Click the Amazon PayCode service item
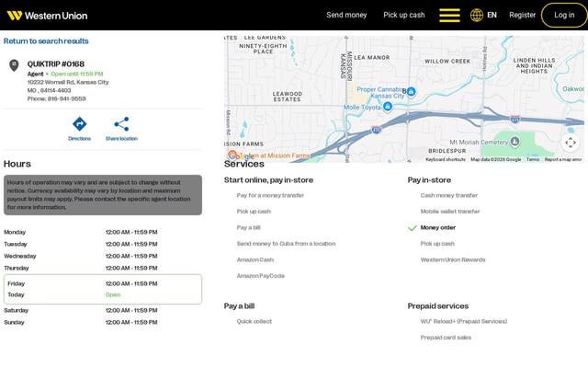 [261, 276]
